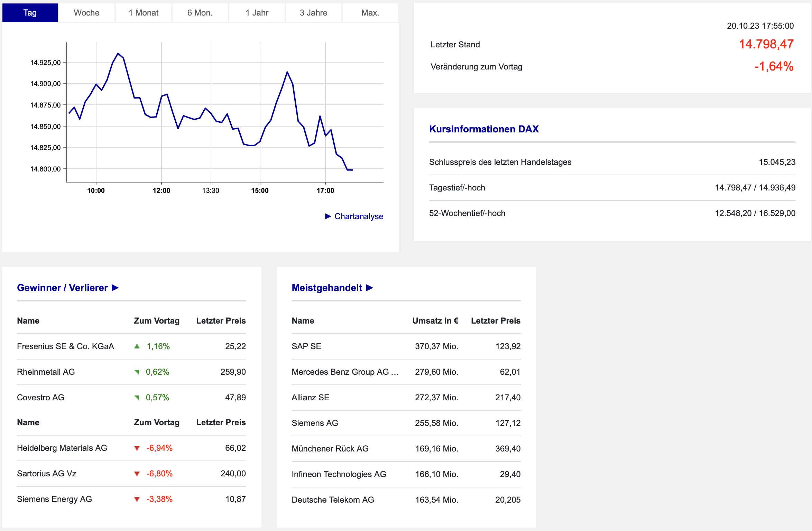Show the 6 Mon. chart view
The image size is (812, 531).
200,13
